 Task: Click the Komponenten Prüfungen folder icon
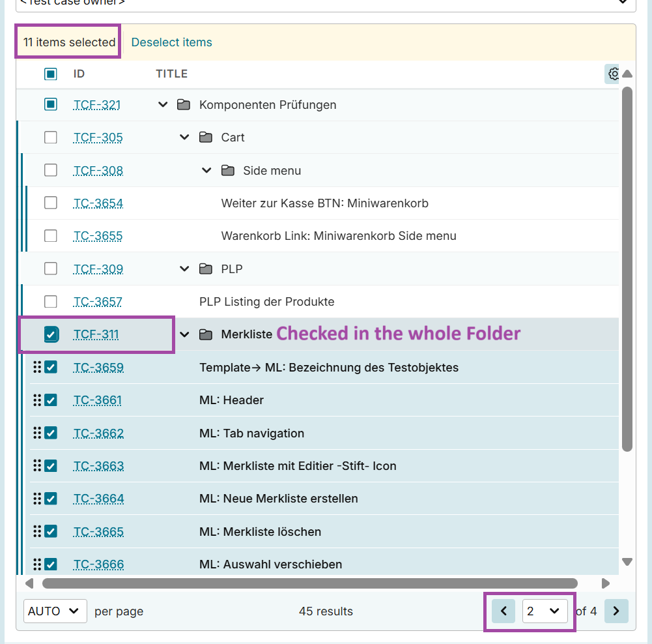(184, 105)
